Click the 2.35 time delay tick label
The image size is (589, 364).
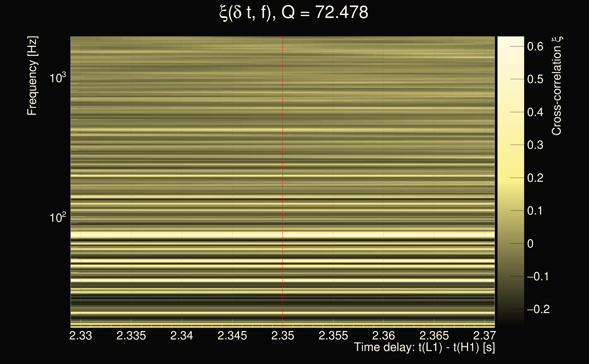[x=282, y=336]
